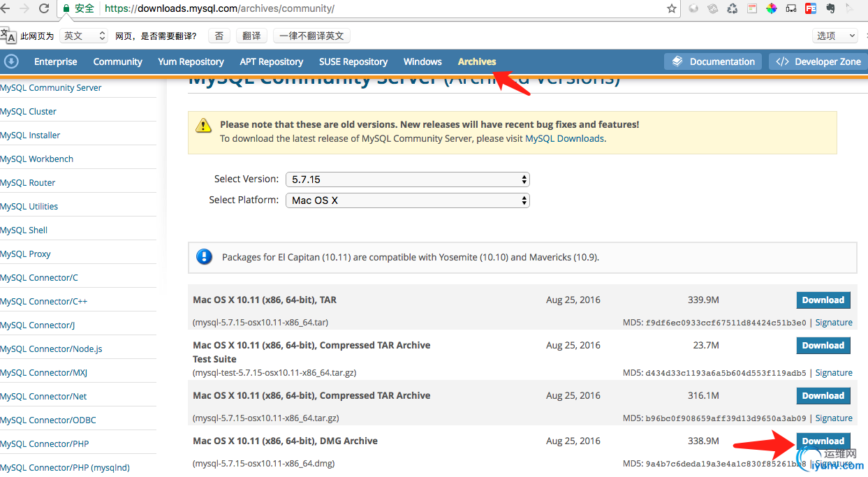
Task: Reload the page with the refresh icon
Action: click(x=44, y=8)
